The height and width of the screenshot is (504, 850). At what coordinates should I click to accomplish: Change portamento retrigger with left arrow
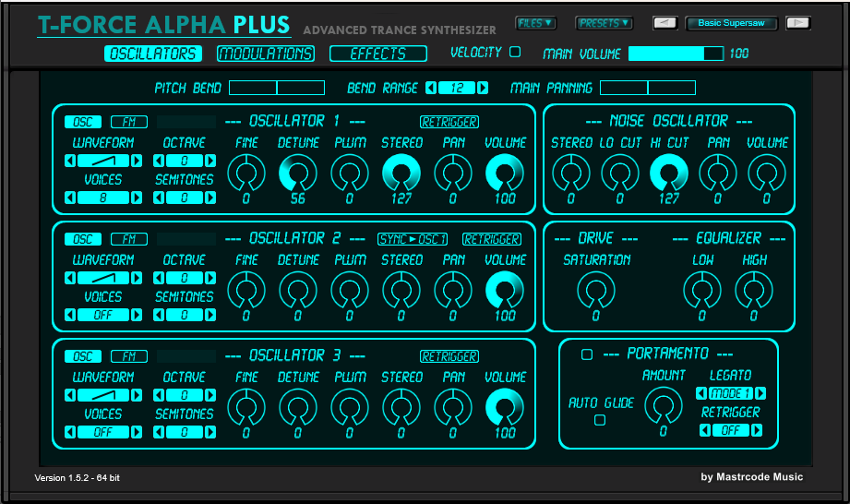pyautogui.click(x=705, y=430)
